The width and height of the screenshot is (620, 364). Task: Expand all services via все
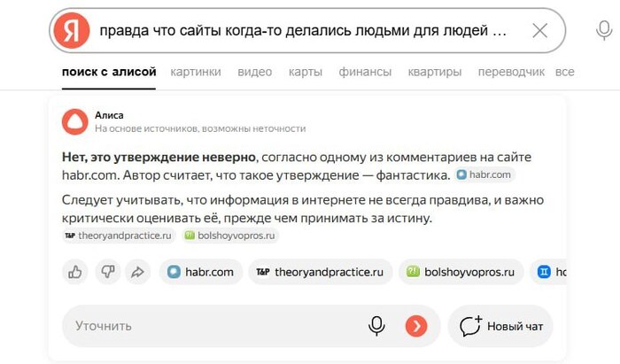tap(564, 72)
